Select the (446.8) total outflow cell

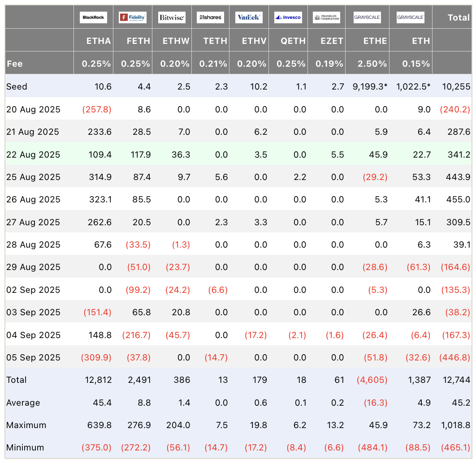[x=455, y=357]
